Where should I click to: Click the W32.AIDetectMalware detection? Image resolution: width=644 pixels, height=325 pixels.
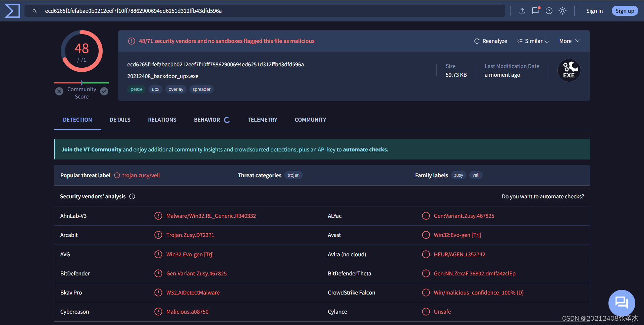click(193, 292)
